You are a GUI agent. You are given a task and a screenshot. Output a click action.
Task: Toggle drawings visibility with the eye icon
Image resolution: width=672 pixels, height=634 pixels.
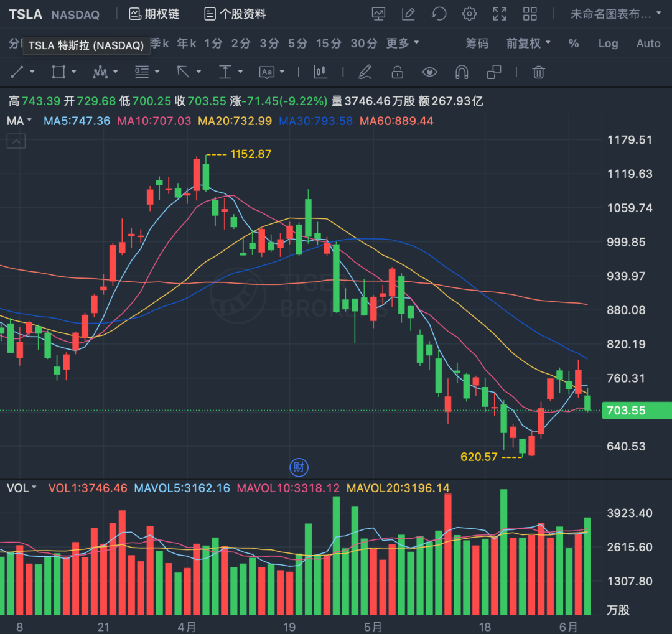[429, 72]
